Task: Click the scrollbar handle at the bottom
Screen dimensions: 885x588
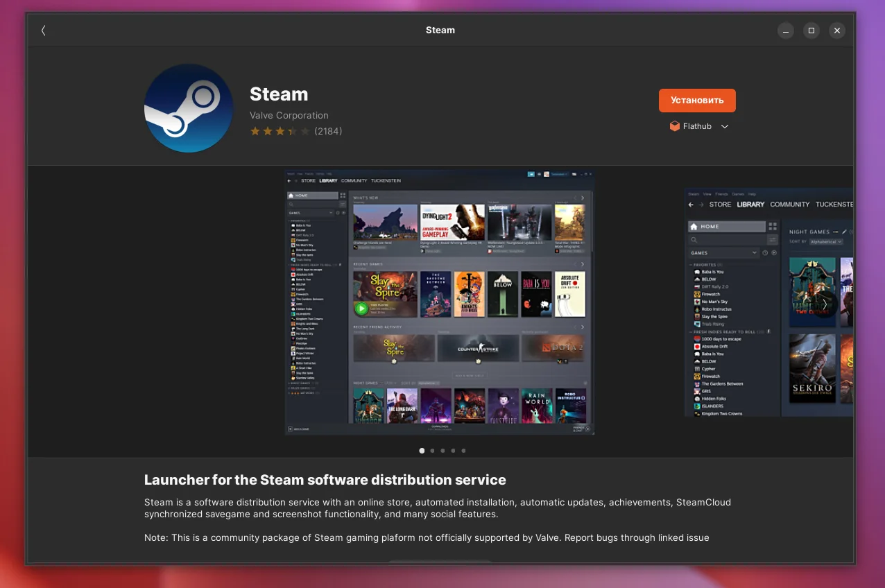Action: point(439,562)
